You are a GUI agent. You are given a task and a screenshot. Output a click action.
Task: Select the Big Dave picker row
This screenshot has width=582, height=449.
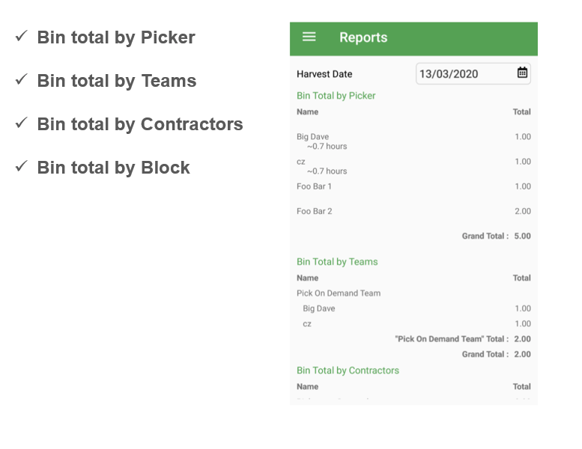point(413,141)
